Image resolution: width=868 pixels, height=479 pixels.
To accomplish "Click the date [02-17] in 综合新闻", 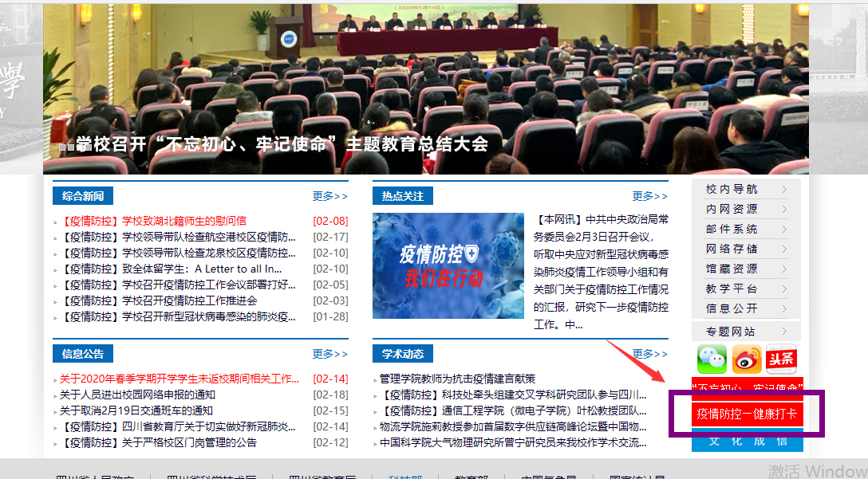I will point(330,238).
